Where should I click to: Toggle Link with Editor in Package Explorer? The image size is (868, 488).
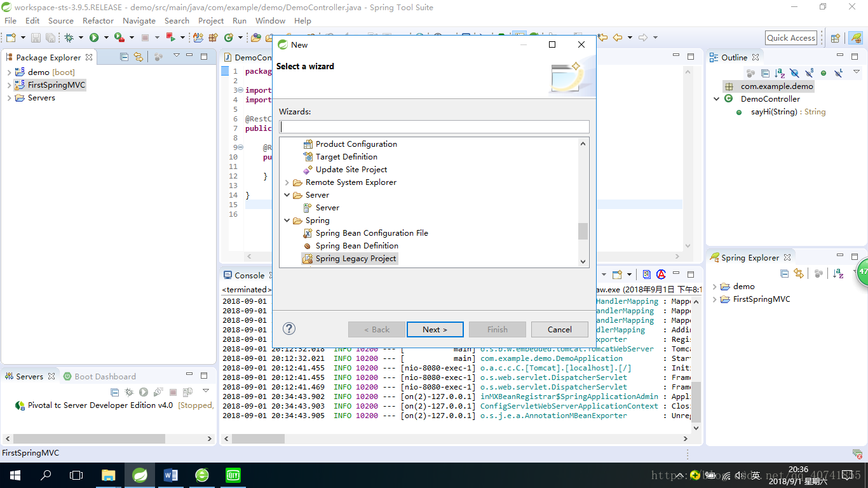[138, 57]
